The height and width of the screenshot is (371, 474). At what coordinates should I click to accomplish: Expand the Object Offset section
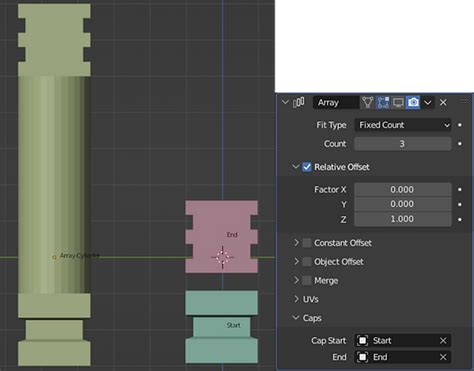[296, 261]
